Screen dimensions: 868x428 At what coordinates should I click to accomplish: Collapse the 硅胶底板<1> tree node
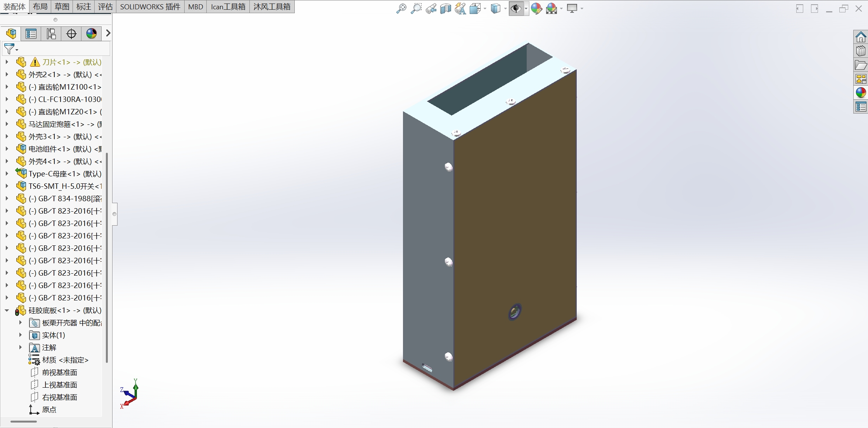(7, 311)
